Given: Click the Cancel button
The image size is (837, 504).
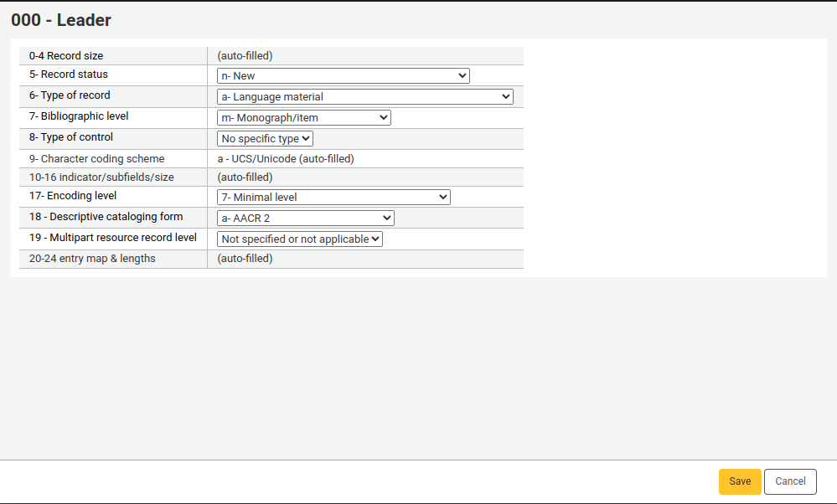Looking at the screenshot, I should tap(789, 481).
